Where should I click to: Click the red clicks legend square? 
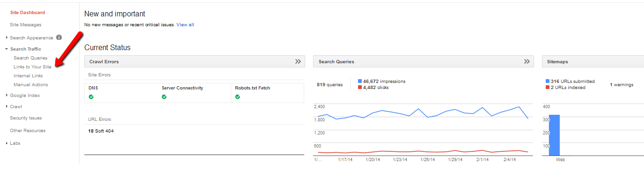[x=359, y=87]
